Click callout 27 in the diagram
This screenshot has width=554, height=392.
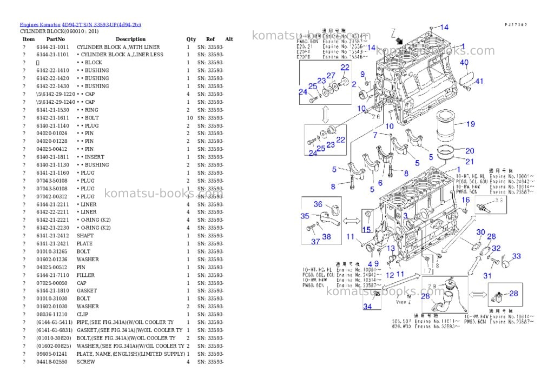331,76
